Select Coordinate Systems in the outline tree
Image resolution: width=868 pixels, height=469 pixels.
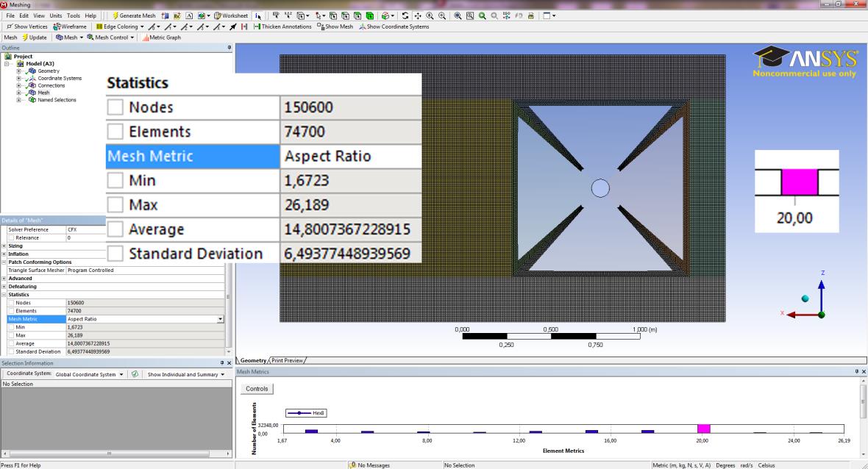pyautogui.click(x=60, y=79)
